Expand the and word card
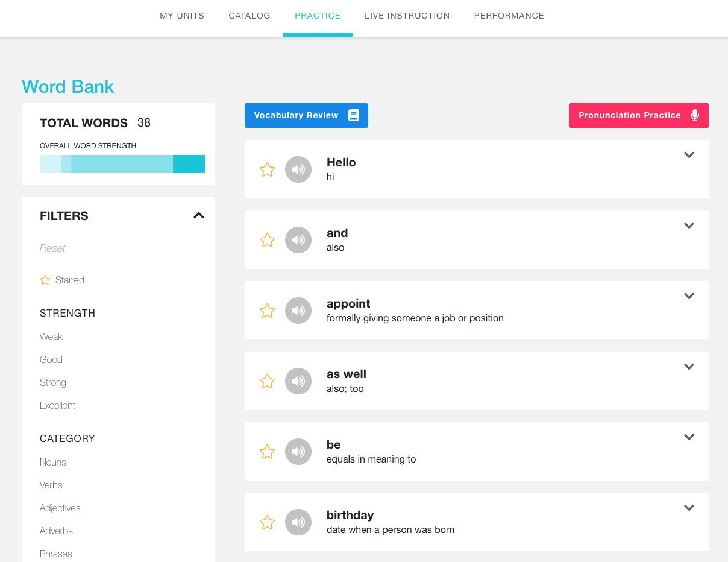728x562 pixels. tap(689, 226)
